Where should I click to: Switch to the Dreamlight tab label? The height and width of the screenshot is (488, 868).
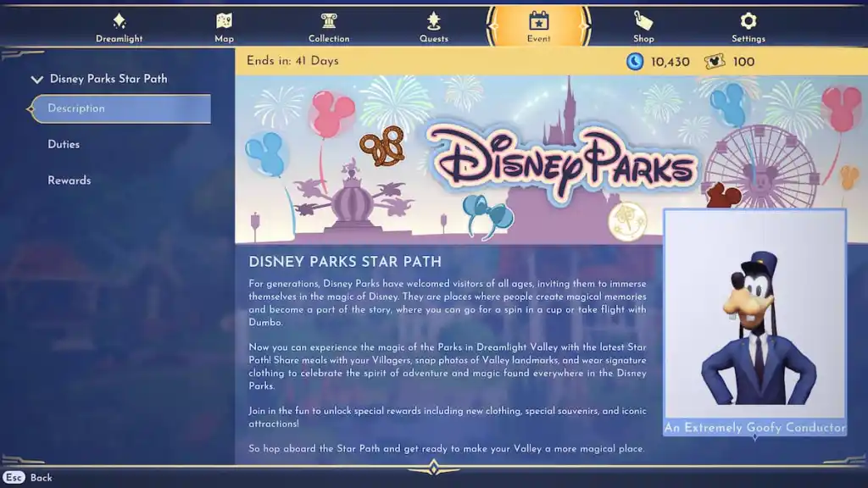click(x=119, y=39)
